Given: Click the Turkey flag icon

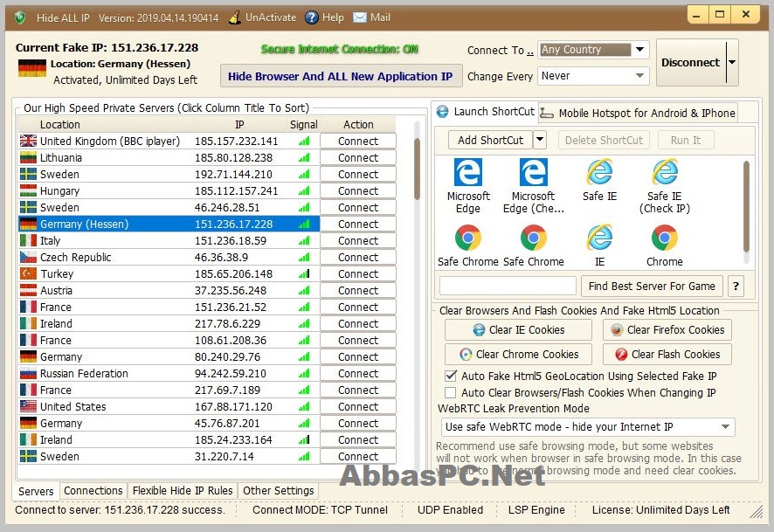Looking at the screenshot, I should click(x=28, y=274).
